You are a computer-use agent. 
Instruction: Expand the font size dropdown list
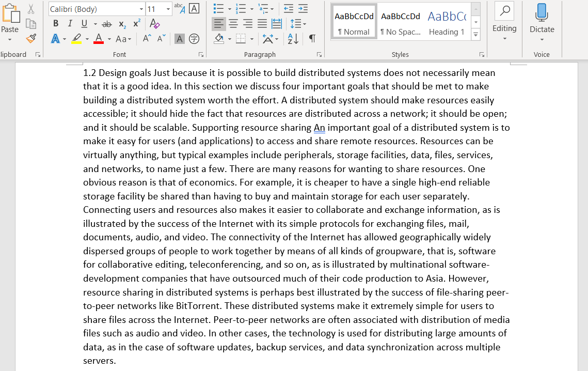tap(168, 9)
